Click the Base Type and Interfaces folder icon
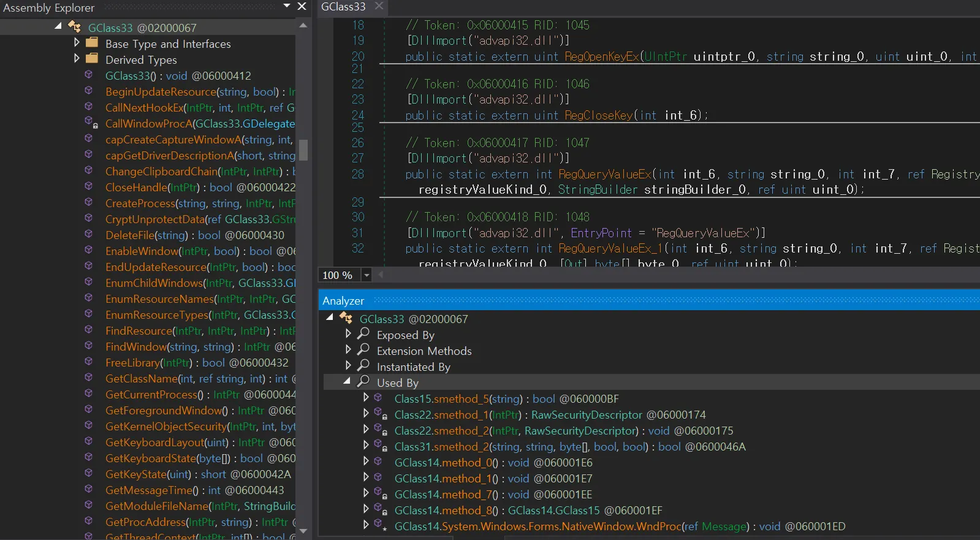The width and height of the screenshot is (980, 540). 92,43
